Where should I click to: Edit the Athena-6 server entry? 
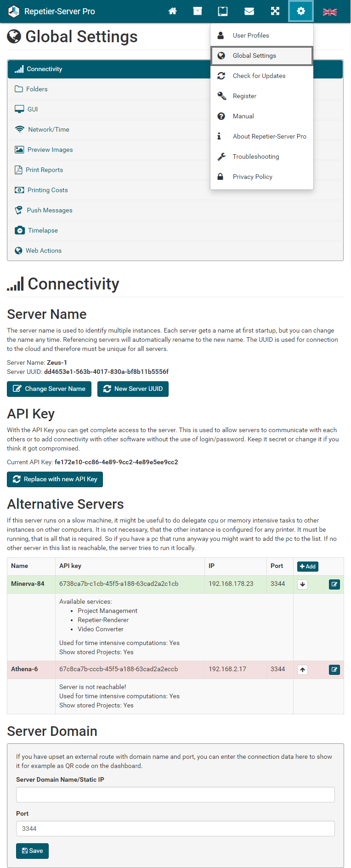334,669
